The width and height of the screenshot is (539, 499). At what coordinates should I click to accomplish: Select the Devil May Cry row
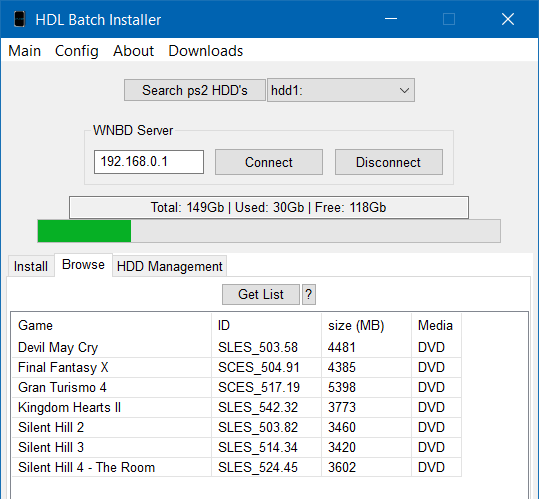click(x=236, y=347)
